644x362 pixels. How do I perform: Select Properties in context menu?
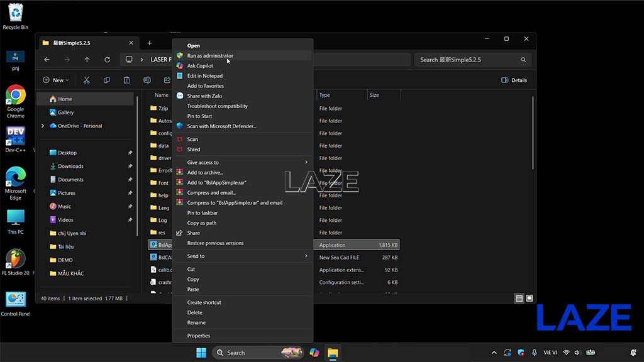pyautogui.click(x=243, y=336)
